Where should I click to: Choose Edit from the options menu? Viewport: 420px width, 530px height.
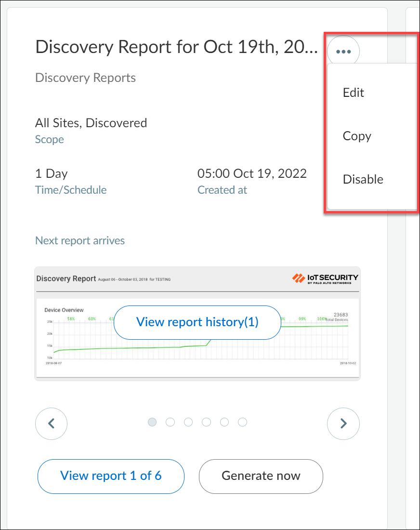[x=354, y=93]
